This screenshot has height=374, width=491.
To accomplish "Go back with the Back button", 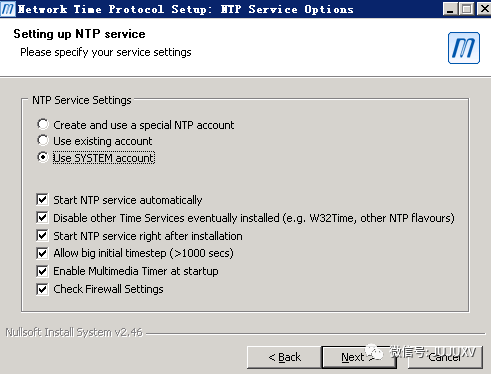I will tap(284, 357).
